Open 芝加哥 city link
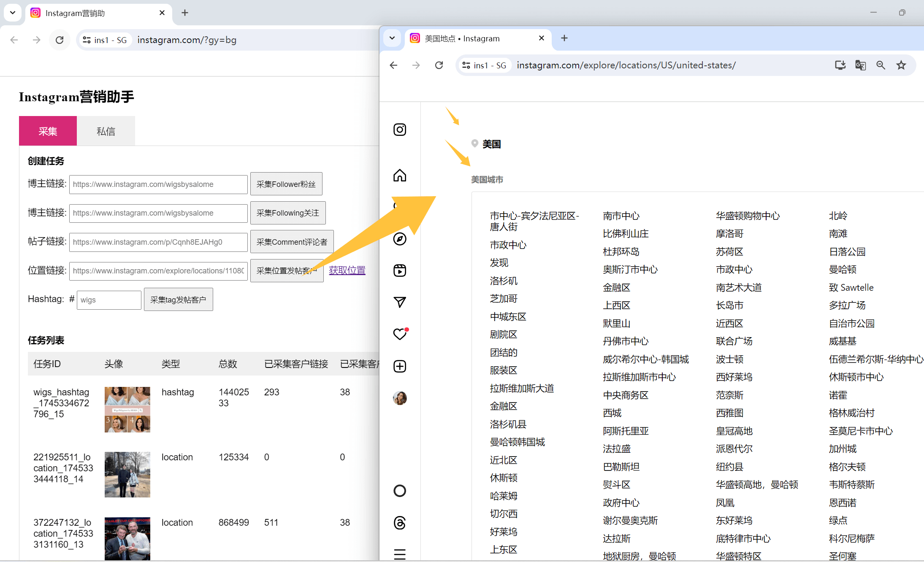The width and height of the screenshot is (924, 562). click(504, 299)
